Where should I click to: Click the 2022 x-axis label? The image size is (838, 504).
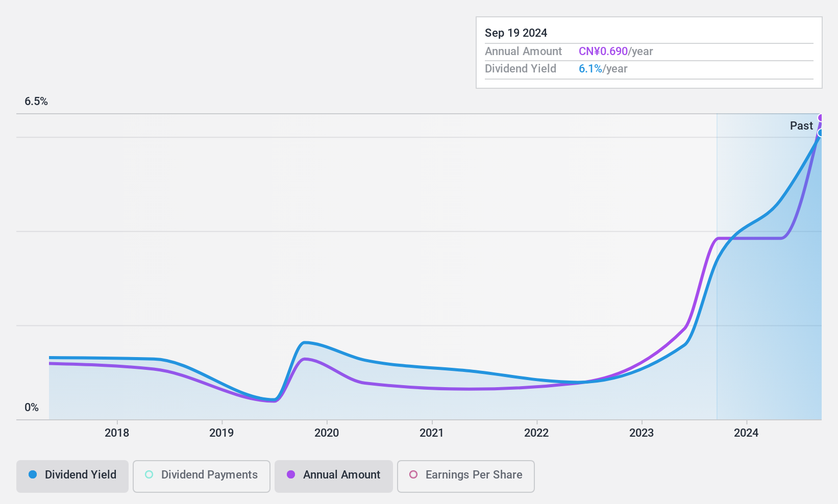click(x=536, y=433)
